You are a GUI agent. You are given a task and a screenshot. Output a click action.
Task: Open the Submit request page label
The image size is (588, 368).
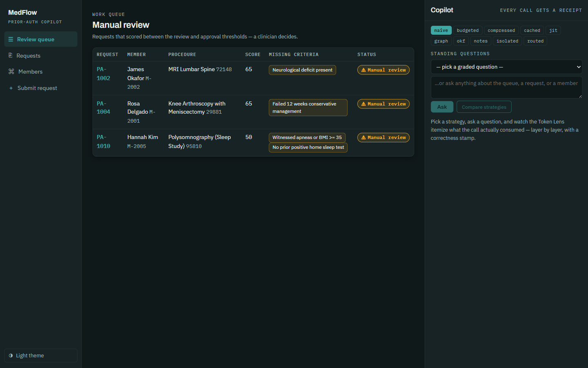click(37, 88)
